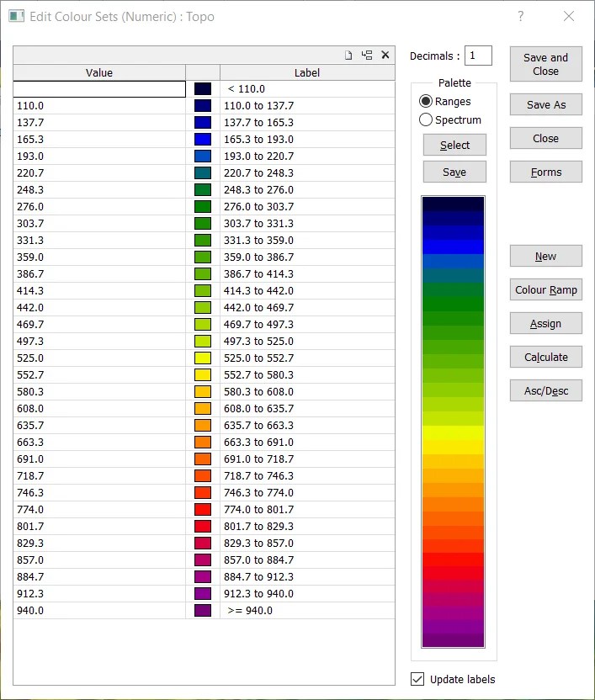Click the Asc/Desc button
Image resolution: width=595 pixels, height=700 pixels.
coord(546,390)
